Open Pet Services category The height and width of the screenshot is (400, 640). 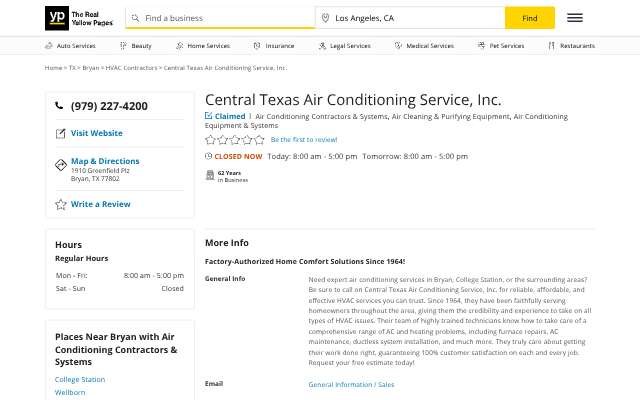(501, 46)
